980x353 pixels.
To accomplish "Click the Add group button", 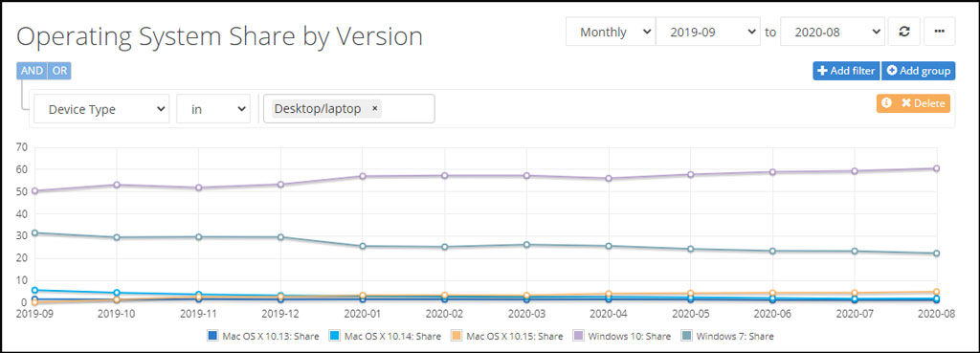I will click(918, 71).
